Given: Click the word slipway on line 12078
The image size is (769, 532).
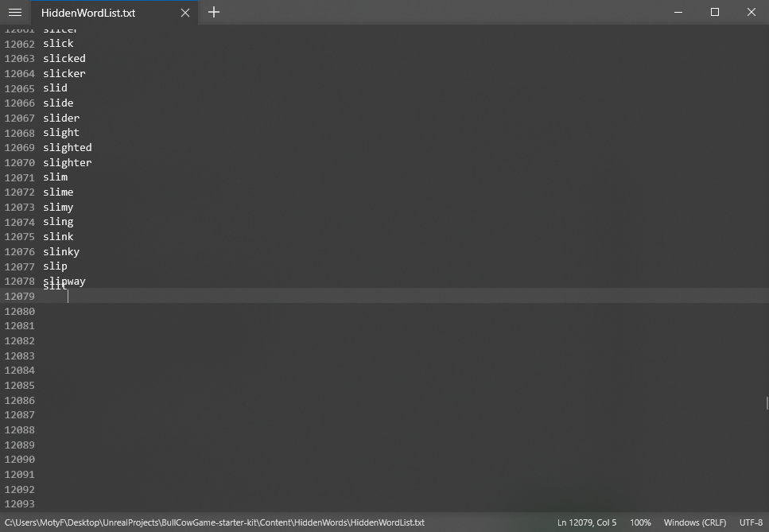Looking at the screenshot, I should (x=64, y=281).
